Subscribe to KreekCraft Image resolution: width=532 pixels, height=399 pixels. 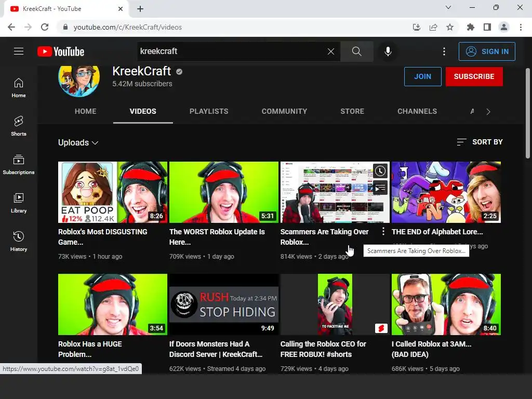click(474, 76)
